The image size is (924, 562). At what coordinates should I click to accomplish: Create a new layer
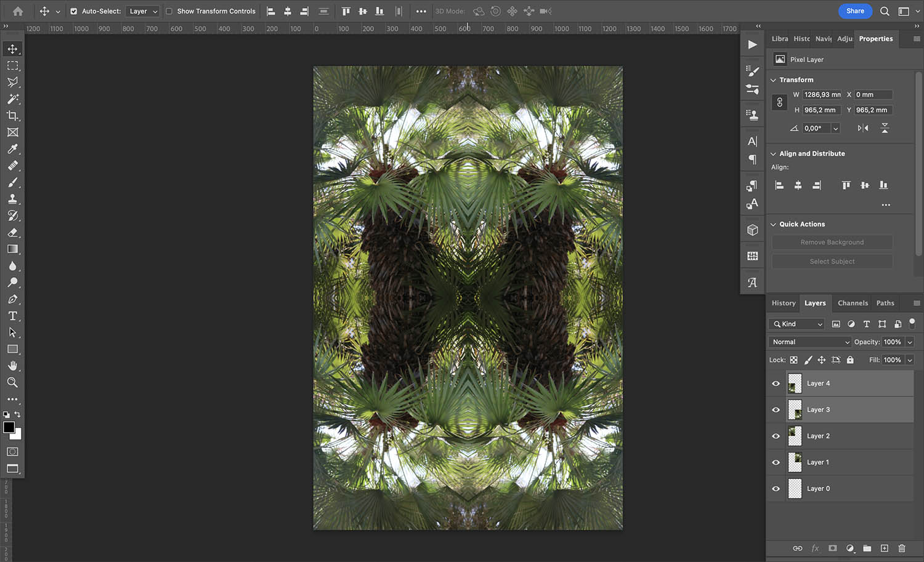tap(884, 548)
